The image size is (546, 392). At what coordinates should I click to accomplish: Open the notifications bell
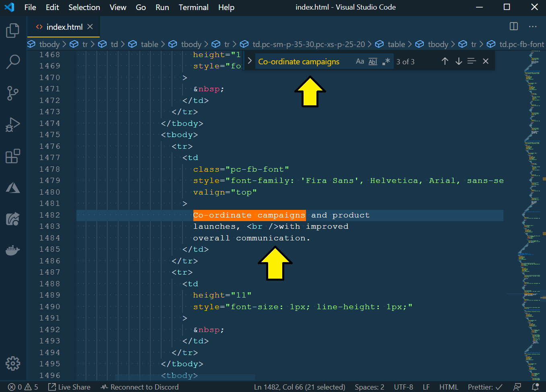tap(535, 387)
